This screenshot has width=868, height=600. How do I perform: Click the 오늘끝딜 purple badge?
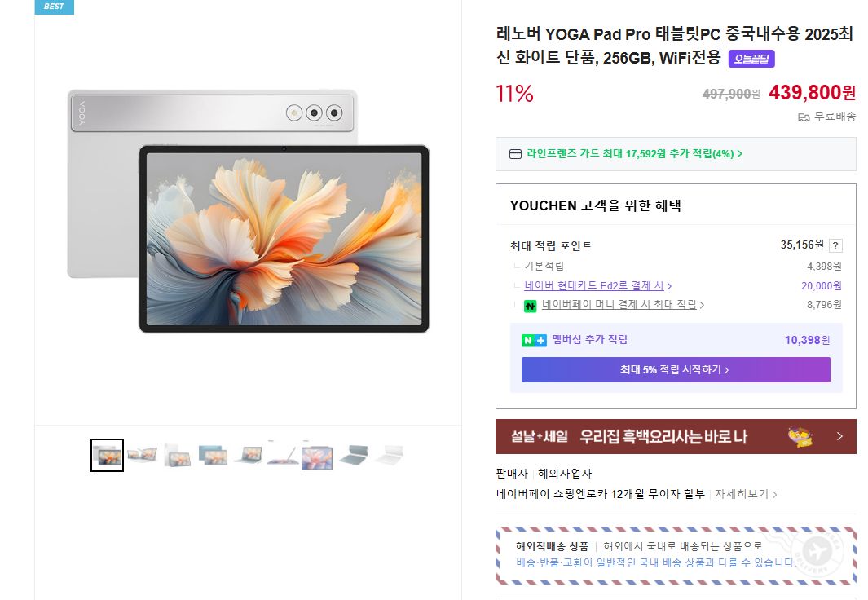(x=751, y=59)
